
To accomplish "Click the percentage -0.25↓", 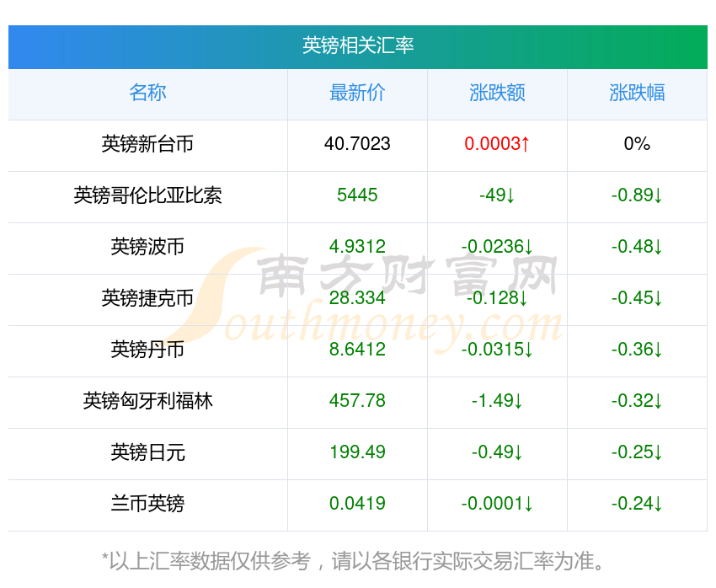I will [637, 452].
